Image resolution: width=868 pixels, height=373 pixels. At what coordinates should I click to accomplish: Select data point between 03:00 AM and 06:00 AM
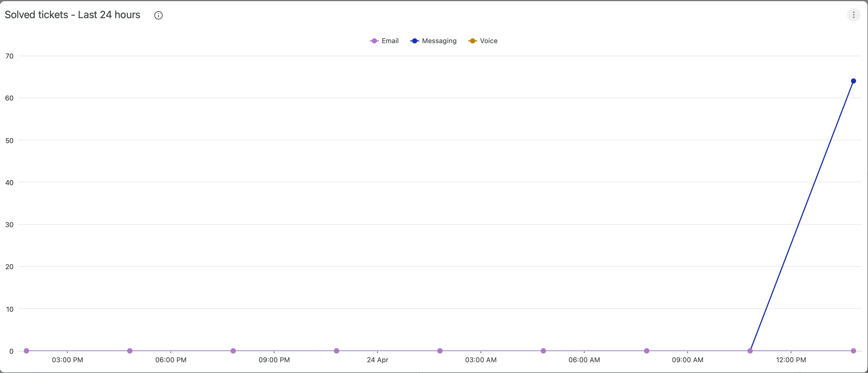tap(543, 351)
